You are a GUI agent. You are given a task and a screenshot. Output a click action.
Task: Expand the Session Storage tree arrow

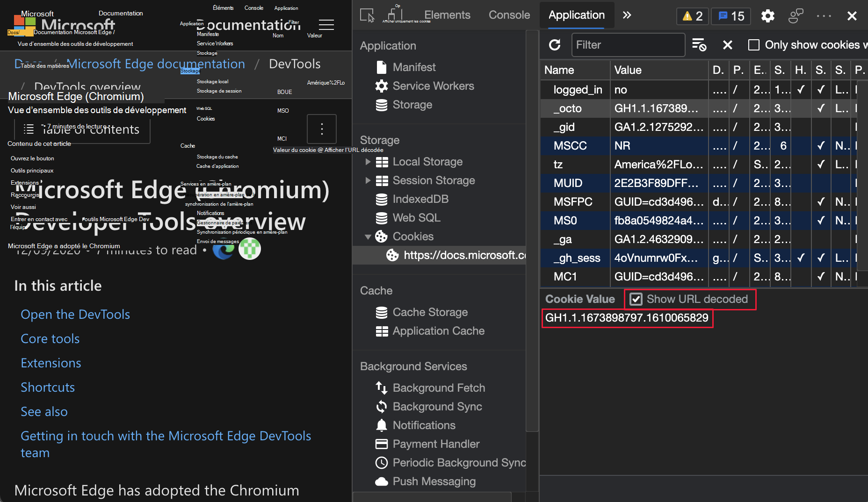tap(368, 180)
